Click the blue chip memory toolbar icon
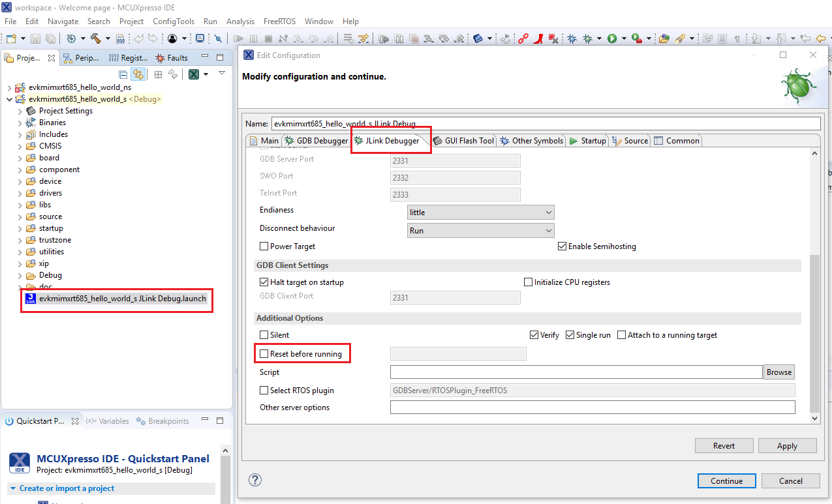 478,38
